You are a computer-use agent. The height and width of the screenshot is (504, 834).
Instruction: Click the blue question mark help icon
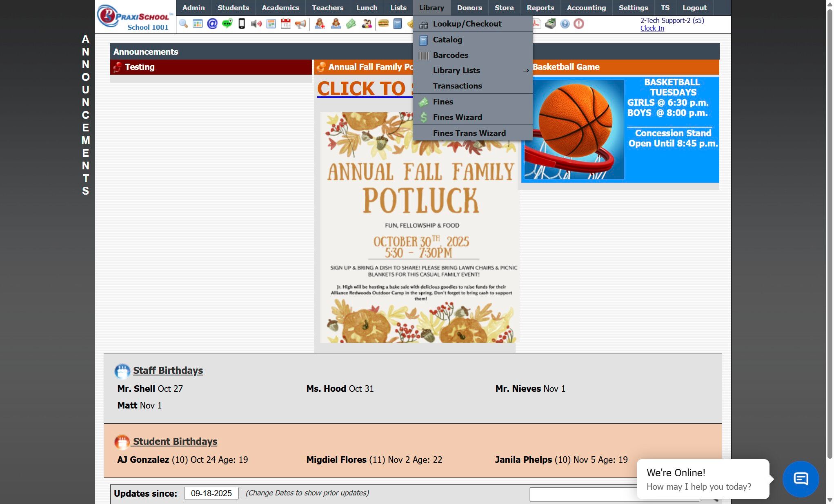coord(565,24)
